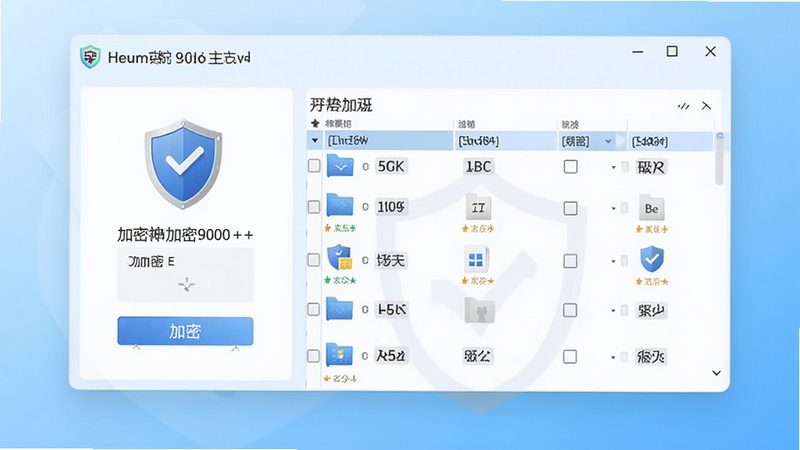Click the Be file icon
800x450 pixels.
pyautogui.click(x=652, y=208)
